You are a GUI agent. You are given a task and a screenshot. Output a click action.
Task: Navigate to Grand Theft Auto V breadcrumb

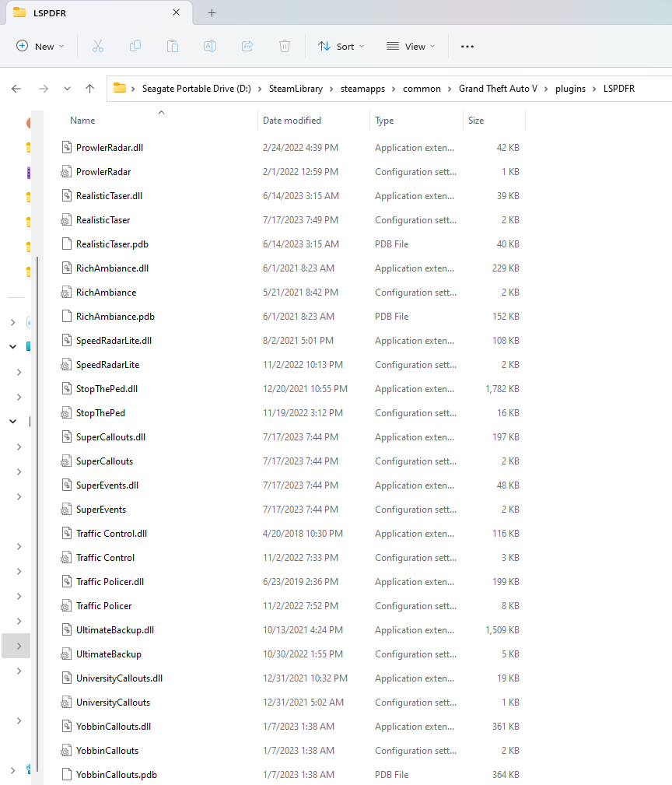(498, 89)
